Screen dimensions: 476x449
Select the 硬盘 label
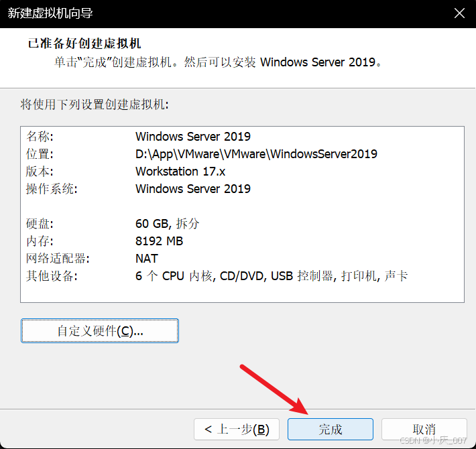[x=40, y=224]
